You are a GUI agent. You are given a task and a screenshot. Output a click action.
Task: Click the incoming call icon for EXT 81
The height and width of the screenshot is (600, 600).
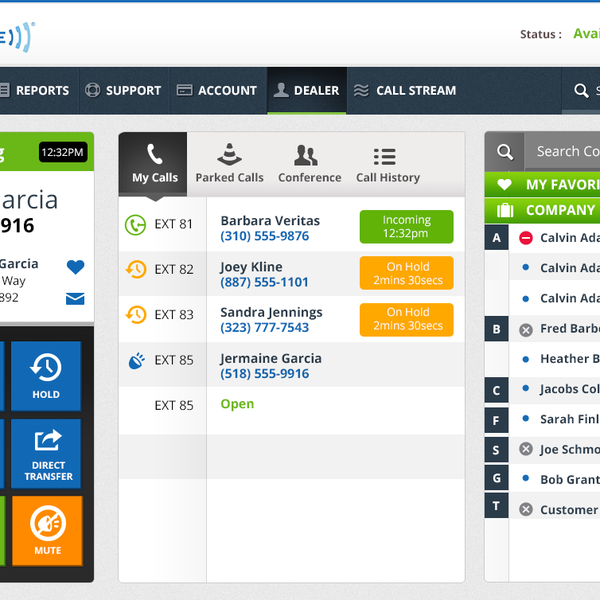pos(135,225)
